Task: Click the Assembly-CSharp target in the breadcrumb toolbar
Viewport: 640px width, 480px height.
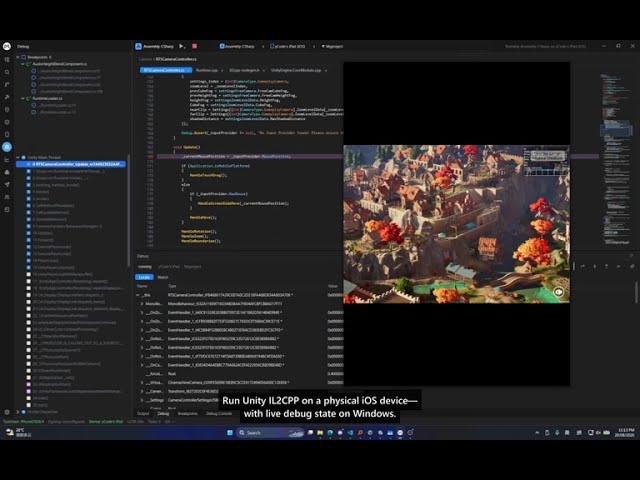Action: pos(237,46)
